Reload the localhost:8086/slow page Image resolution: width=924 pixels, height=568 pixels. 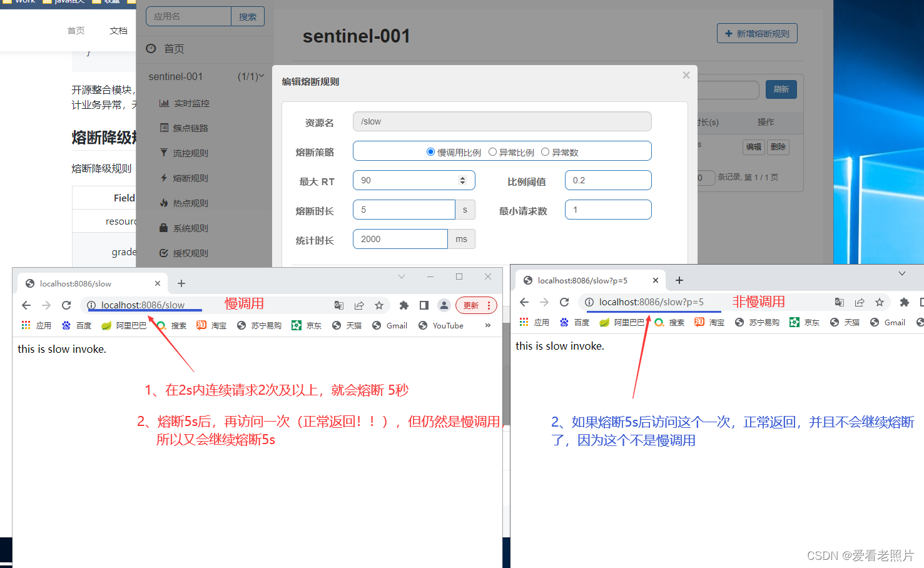(66, 305)
